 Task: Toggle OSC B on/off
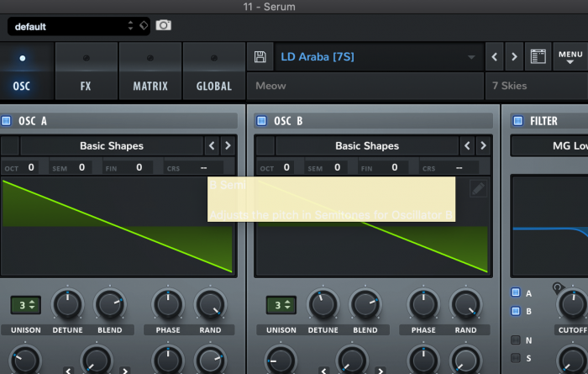tap(261, 121)
